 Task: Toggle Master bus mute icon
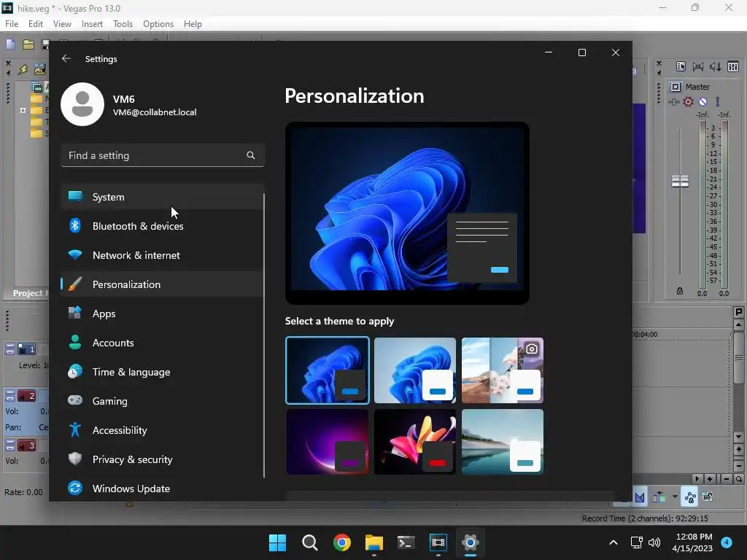(703, 101)
